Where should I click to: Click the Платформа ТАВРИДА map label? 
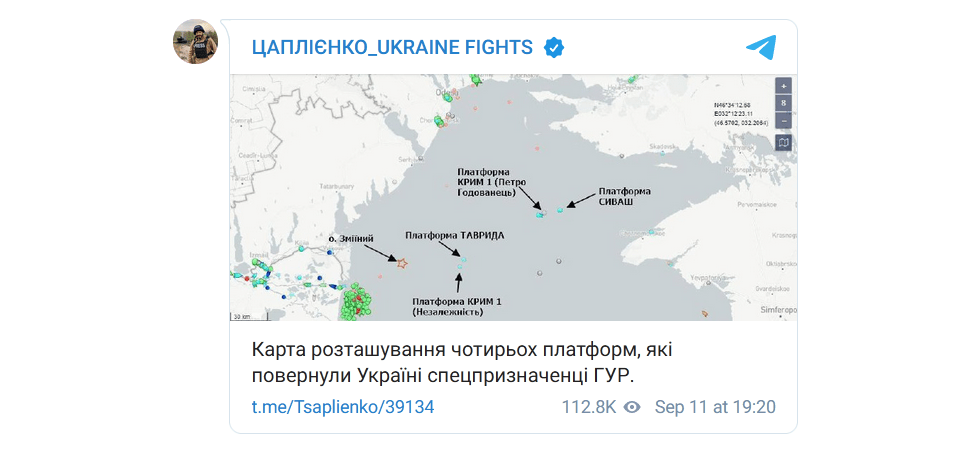[x=454, y=236]
